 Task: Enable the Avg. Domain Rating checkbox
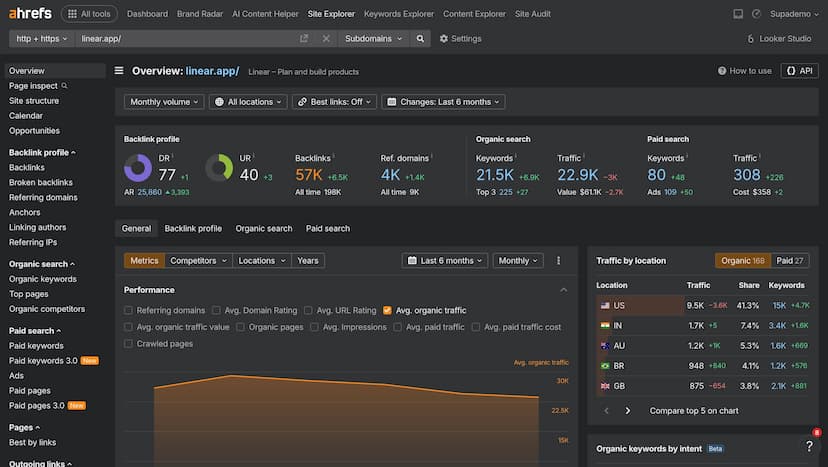coord(216,310)
